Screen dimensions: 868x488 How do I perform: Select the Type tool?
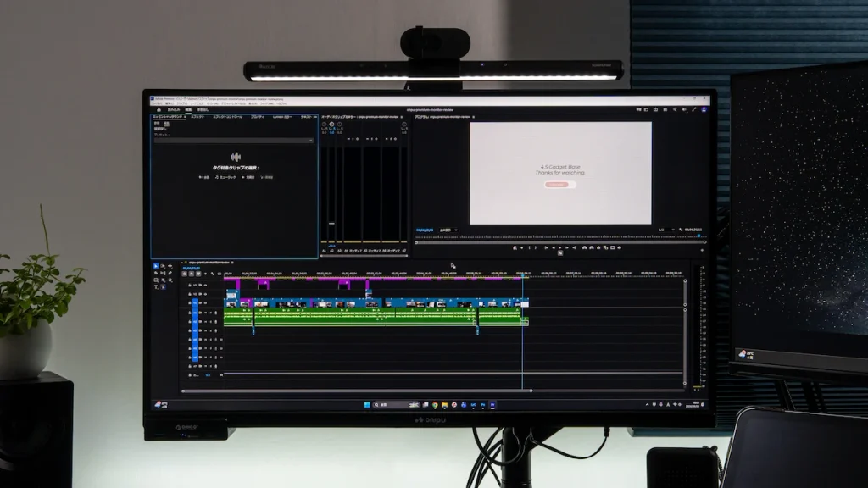click(x=156, y=287)
